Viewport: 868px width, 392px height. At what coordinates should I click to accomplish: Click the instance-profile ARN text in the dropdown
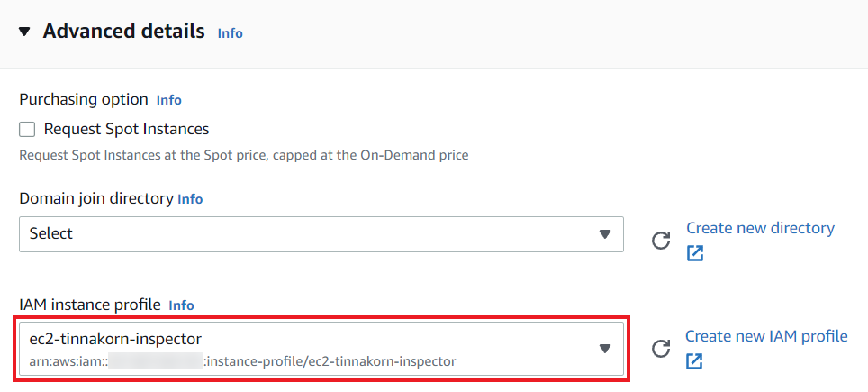242,362
